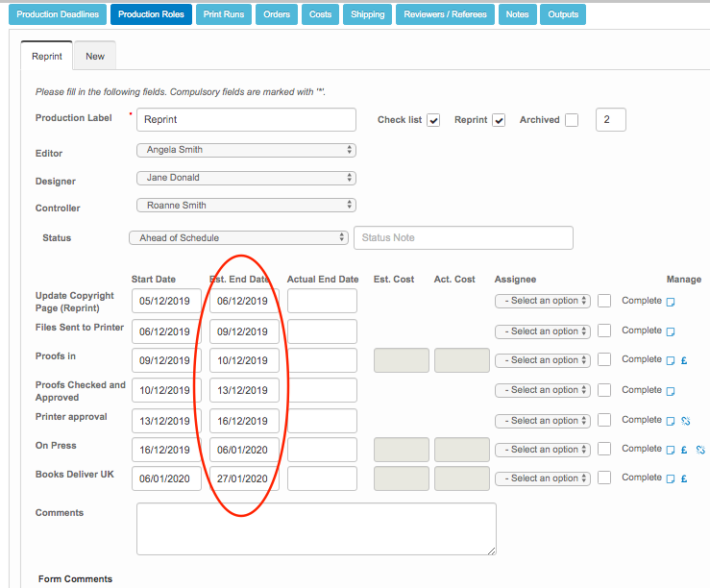The height and width of the screenshot is (588, 710).
Task: Click Est. Cost field for Proofs in
Action: click(402, 360)
